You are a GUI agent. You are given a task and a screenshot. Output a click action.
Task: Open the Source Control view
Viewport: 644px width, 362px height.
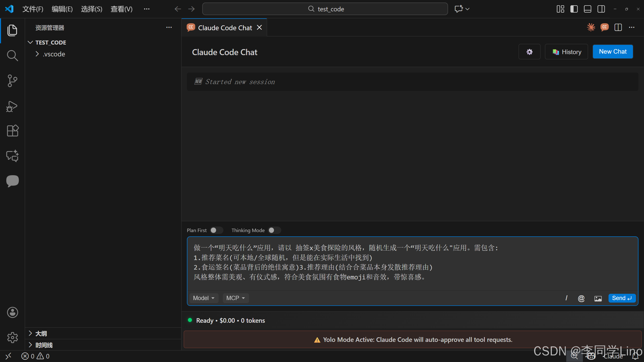click(12, 81)
